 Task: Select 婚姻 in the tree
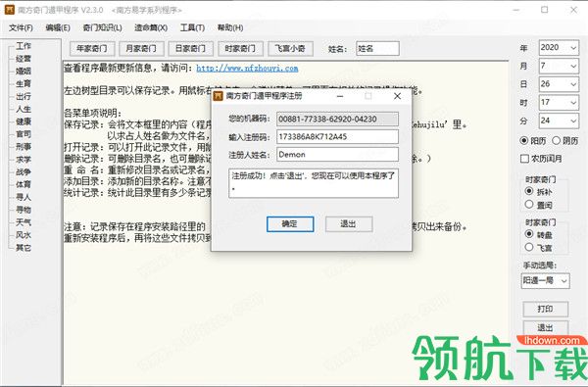tap(24, 71)
